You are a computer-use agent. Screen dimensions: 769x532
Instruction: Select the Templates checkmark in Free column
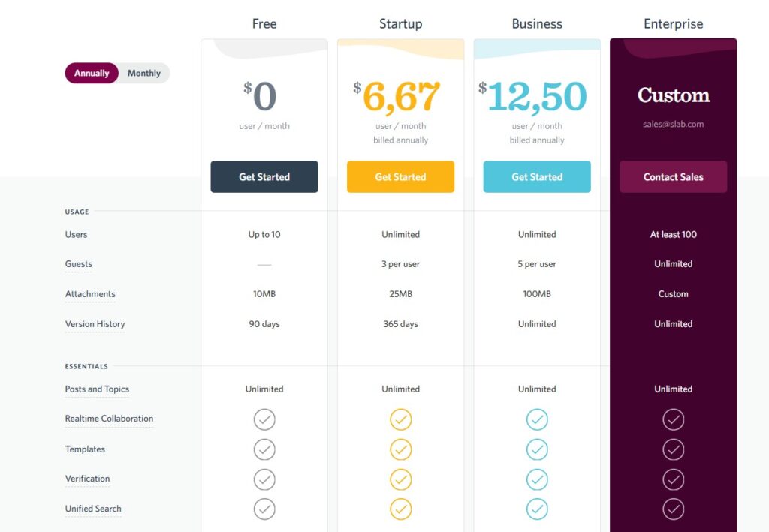click(x=264, y=449)
